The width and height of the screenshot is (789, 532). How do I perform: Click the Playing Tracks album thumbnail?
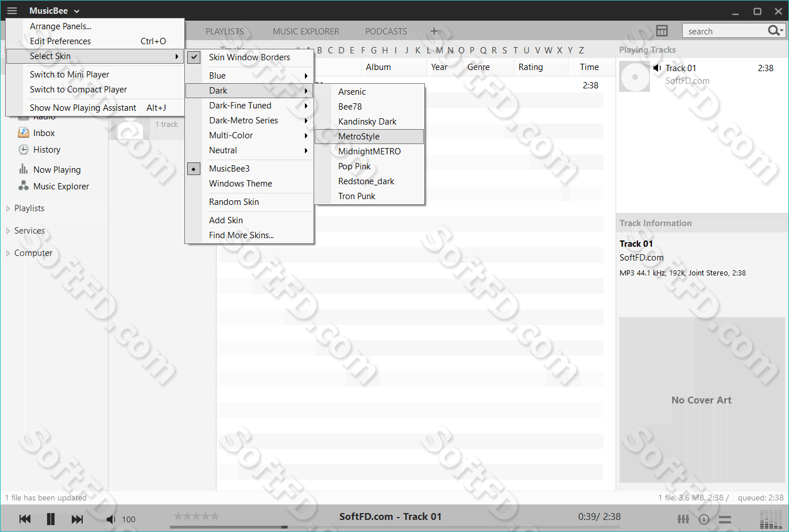click(x=635, y=76)
